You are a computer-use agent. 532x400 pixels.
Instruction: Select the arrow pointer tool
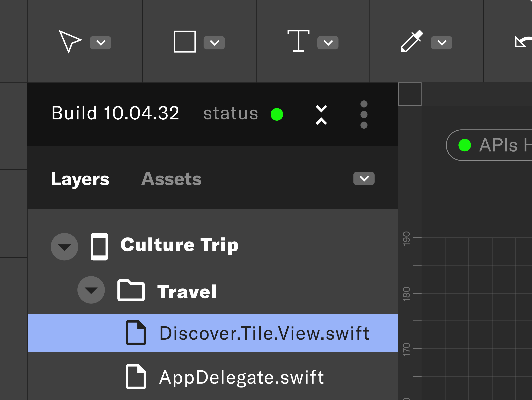pyautogui.click(x=70, y=41)
